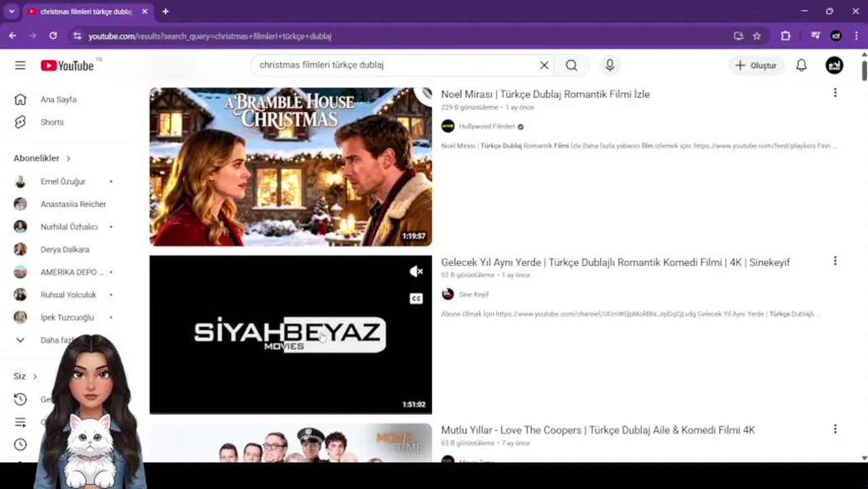Viewport: 868px width, 489px height.
Task: Start voice search with microphone
Action: 610,65
